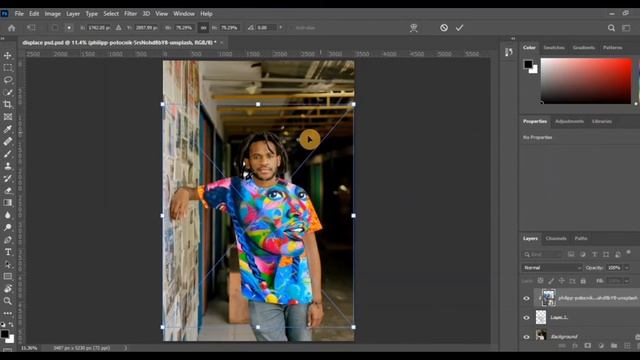
Task: Open the workspace switcher icon dropdown
Action: pyautogui.click(x=626, y=28)
